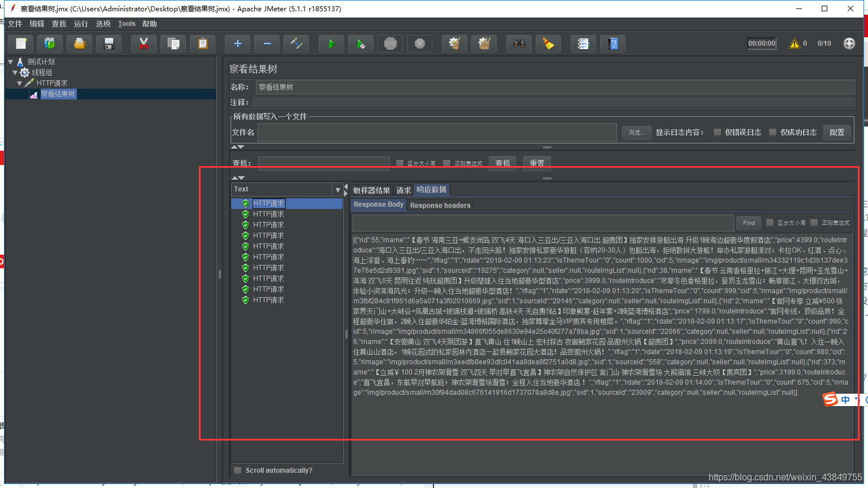The width and height of the screenshot is (868, 488).
Task: Collapse all tree nodes with minus icon
Action: pos(267,43)
